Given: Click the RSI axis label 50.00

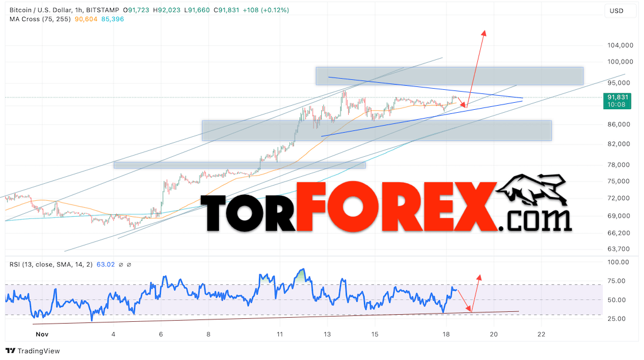Looking at the screenshot, I should pos(617,300).
